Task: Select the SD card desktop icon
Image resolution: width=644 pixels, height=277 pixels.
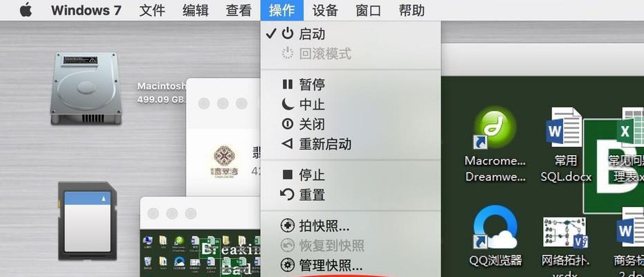Action: click(x=87, y=221)
